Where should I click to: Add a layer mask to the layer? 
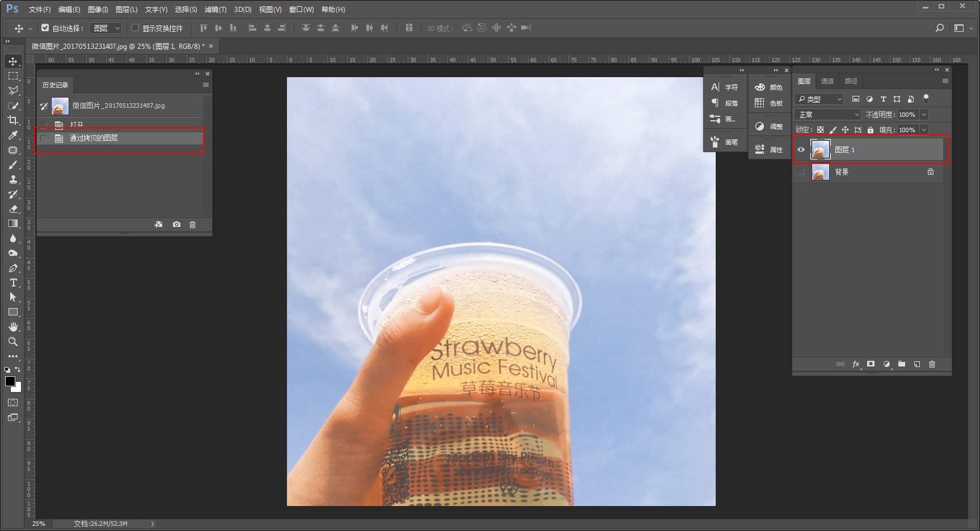pyautogui.click(x=871, y=364)
